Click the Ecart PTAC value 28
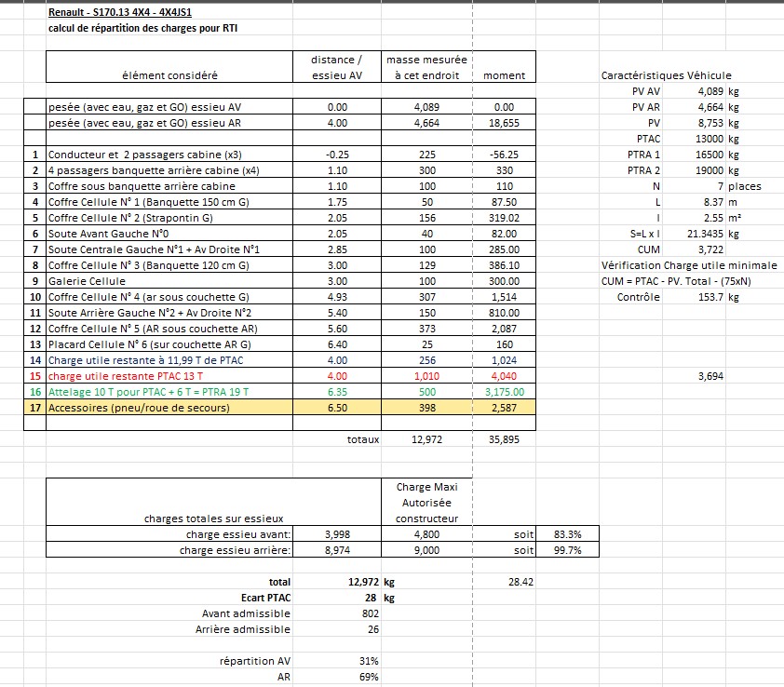The height and width of the screenshot is (687, 784). 372,598
